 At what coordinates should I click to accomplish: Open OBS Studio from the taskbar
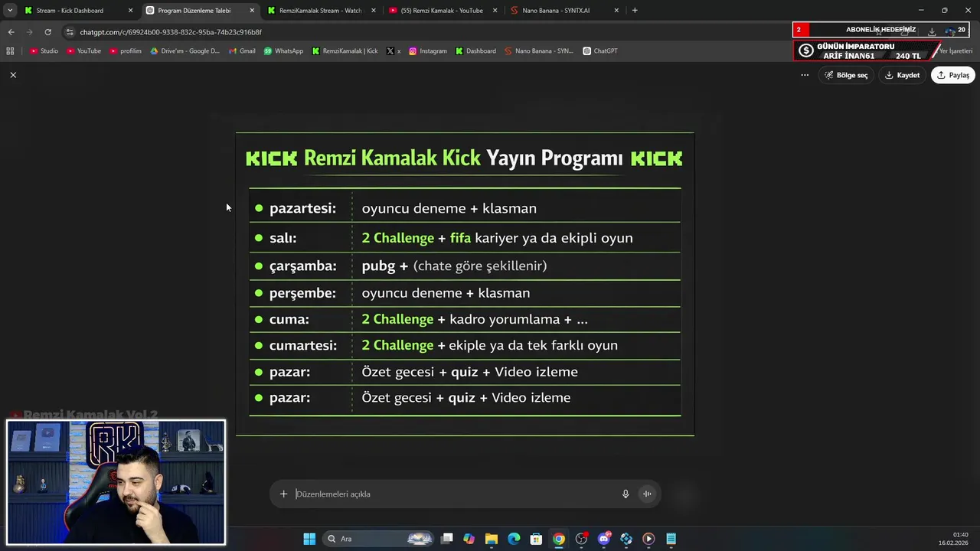coord(581,539)
